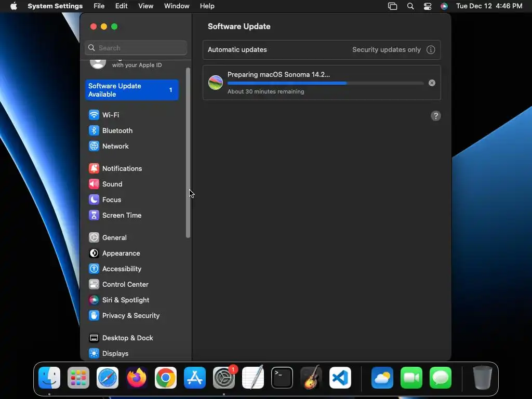Open the Apple menu
532x399 pixels.
click(14, 6)
